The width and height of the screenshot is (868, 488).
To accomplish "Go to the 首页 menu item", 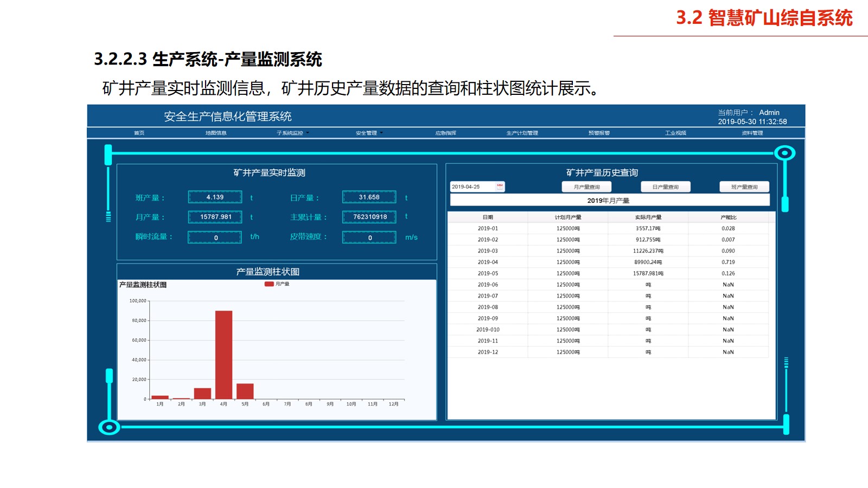I will [x=139, y=133].
